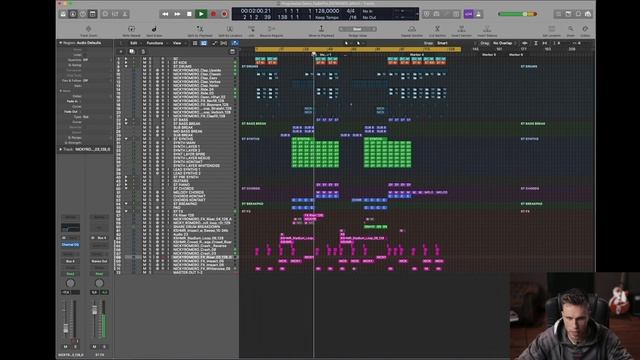Click the Stop transport button

(x=189, y=14)
